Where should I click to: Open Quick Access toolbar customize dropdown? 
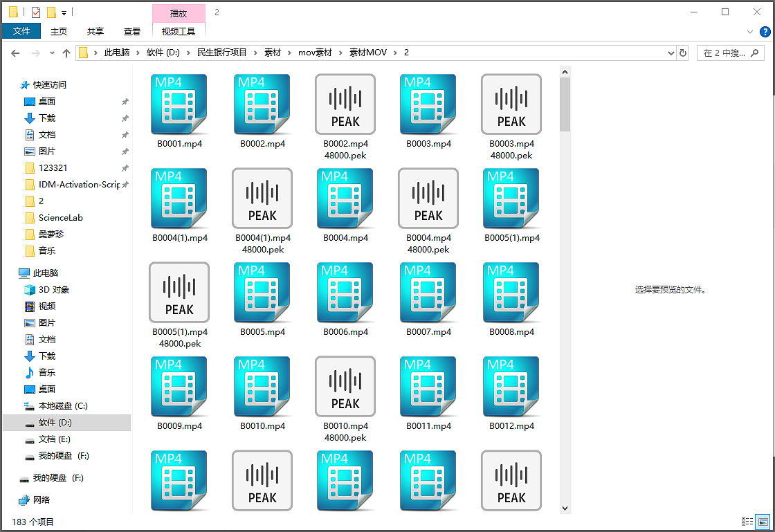[64, 12]
